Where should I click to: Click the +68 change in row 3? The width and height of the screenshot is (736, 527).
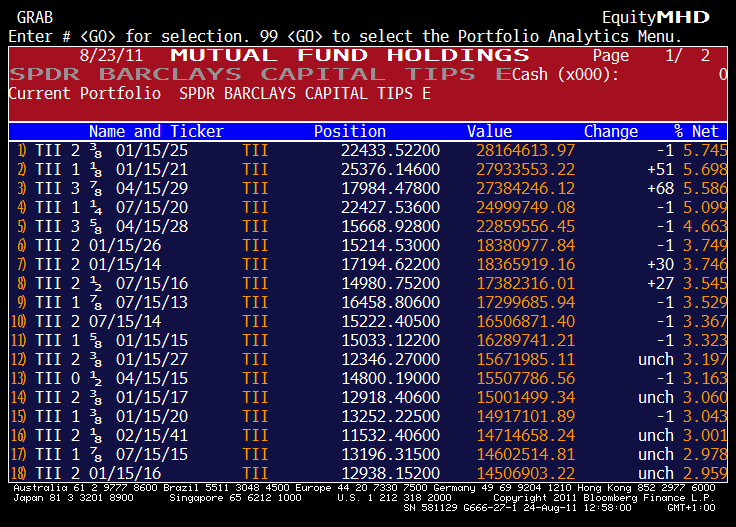click(660, 189)
